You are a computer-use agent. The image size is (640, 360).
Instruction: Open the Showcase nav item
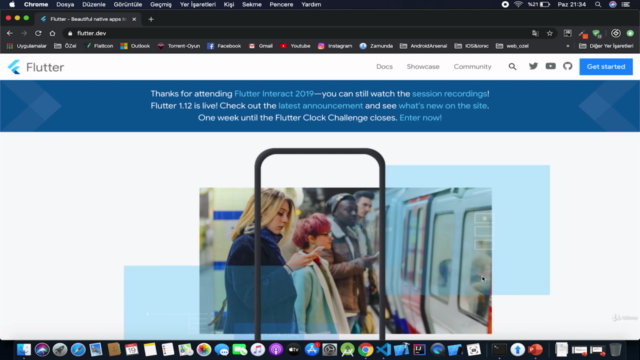coord(423,67)
